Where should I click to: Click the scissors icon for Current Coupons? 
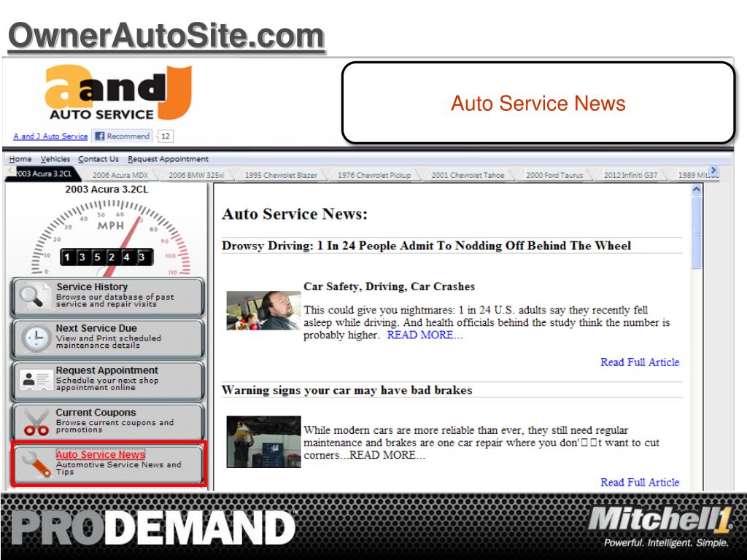(36, 422)
